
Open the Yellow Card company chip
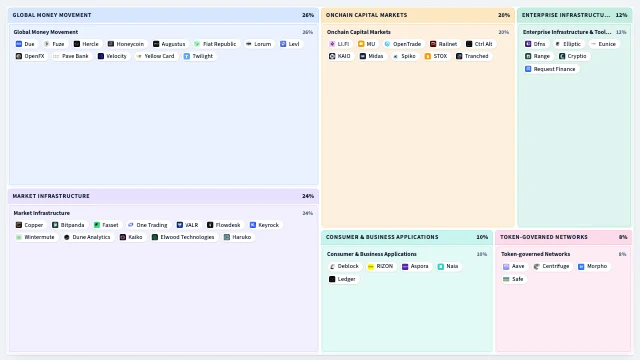pos(155,56)
